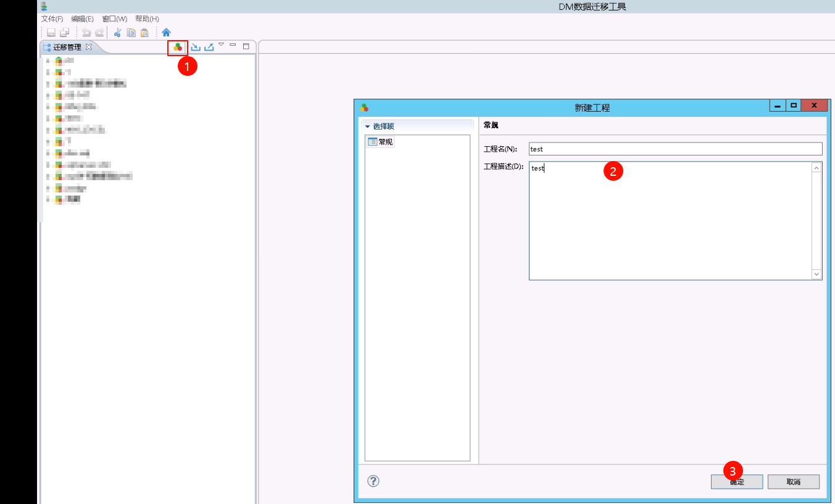
Task: Click the paste clipboard toolbar icon
Action: (x=146, y=31)
